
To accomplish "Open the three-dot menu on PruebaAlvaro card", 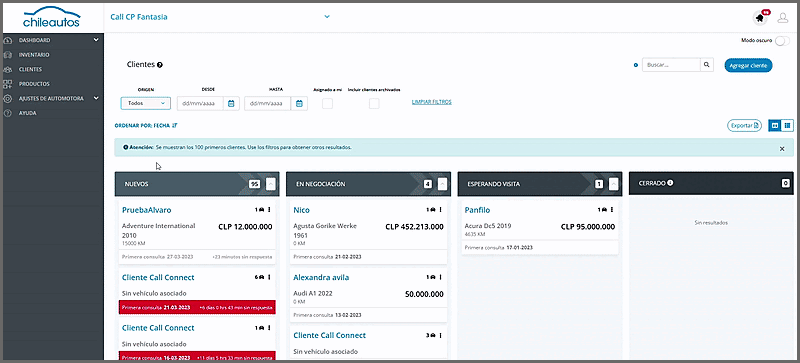I will pyautogui.click(x=269, y=210).
